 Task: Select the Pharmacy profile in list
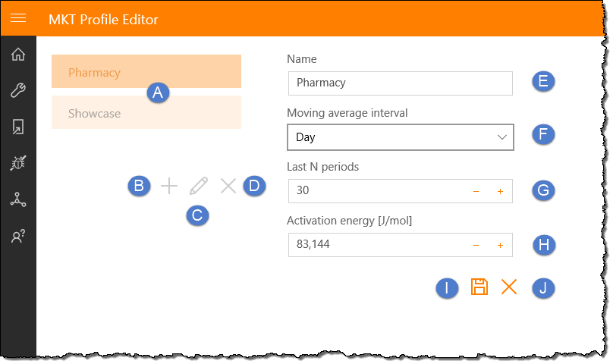[x=146, y=71]
